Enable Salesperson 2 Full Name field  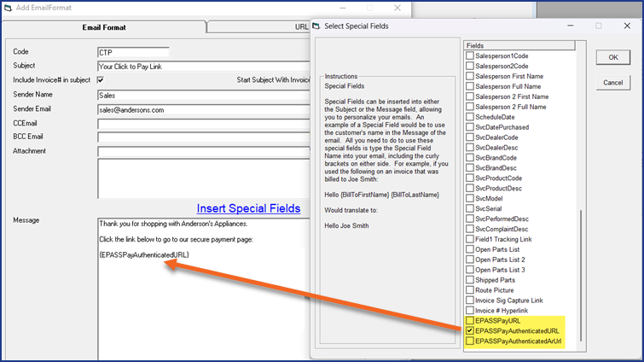click(470, 107)
